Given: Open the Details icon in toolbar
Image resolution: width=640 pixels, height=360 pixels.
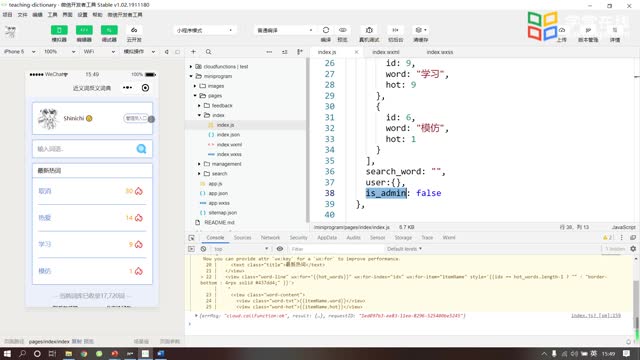Looking at the screenshot, I should [x=615, y=30].
